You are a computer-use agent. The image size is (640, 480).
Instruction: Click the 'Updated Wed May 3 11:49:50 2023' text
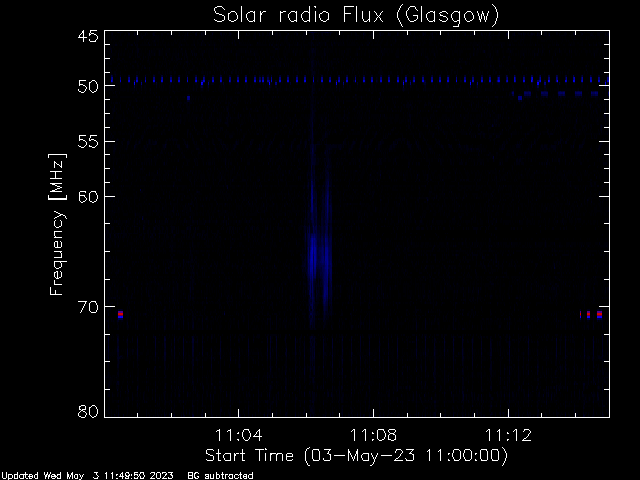click(x=87, y=476)
